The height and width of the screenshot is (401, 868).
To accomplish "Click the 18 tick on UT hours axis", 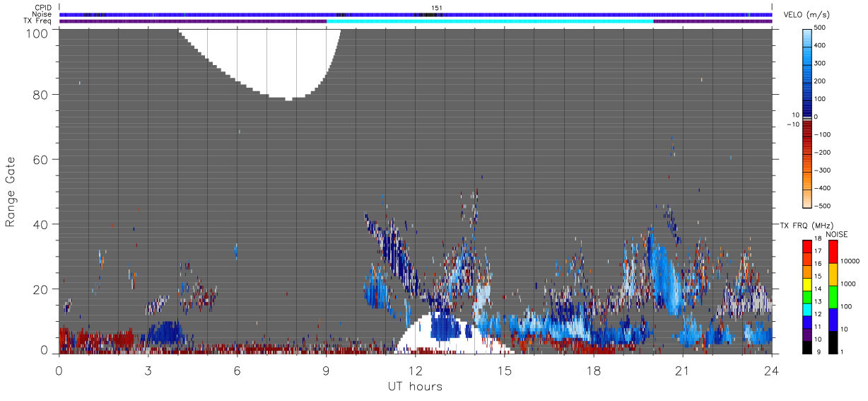I will [594, 370].
